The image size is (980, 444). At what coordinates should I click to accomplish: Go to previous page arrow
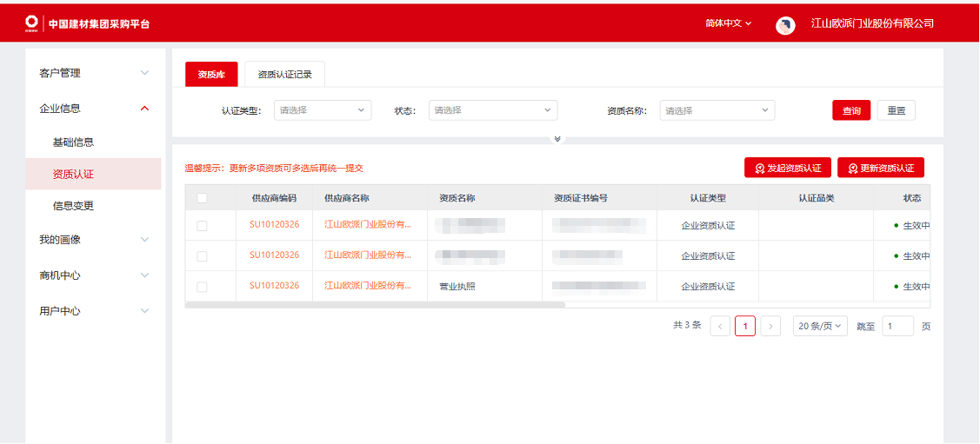point(720,327)
